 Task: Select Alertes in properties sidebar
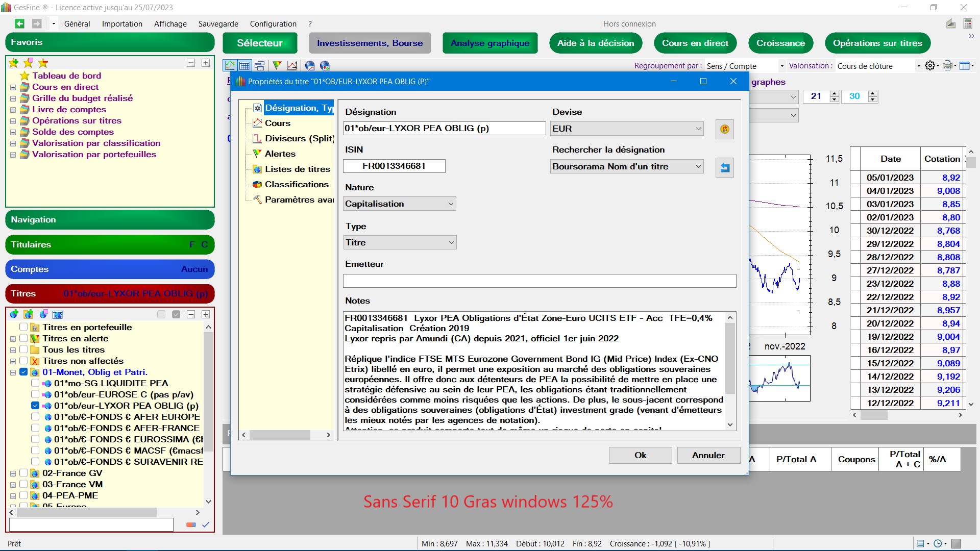click(280, 154)
